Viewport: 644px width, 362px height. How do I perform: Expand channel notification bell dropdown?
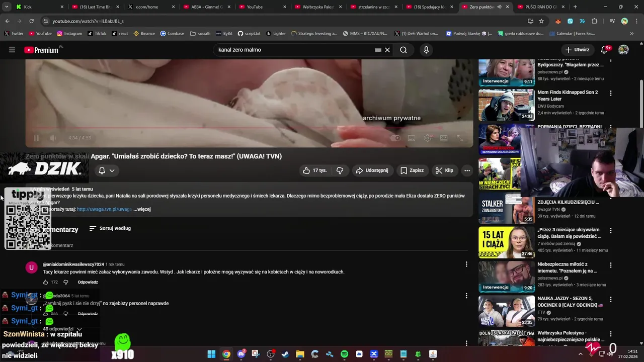click(x=107, y=170)
